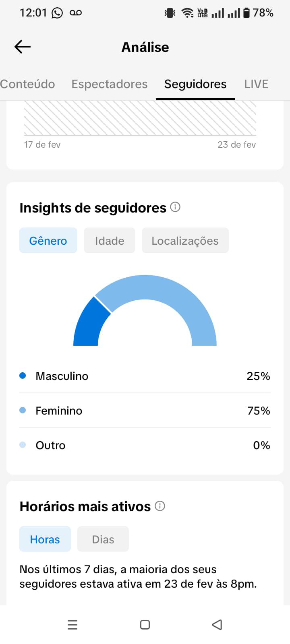Viewport: 290px width, 644px height.
Task: Select the Seguidores tab
Action: 195,84
